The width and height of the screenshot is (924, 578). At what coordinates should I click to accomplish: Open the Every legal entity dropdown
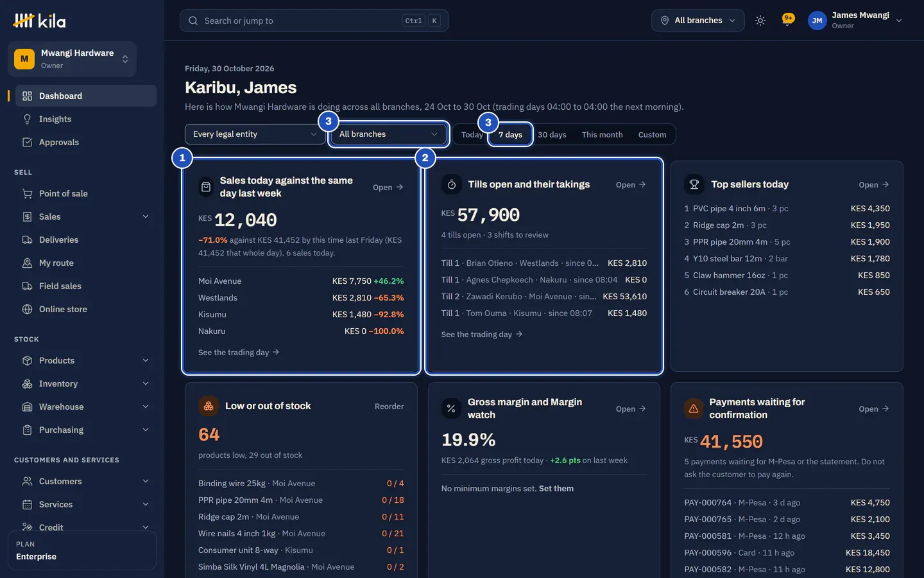coord(255,134)
